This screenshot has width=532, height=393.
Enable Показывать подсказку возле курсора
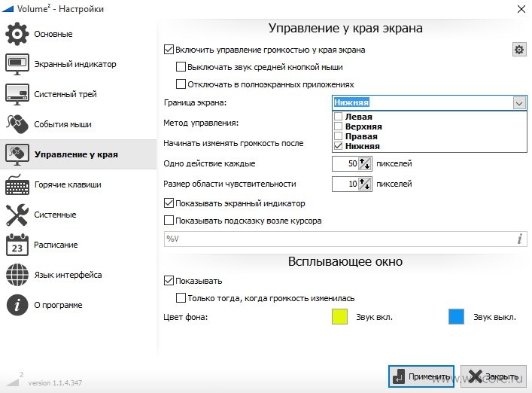(169, 221)
